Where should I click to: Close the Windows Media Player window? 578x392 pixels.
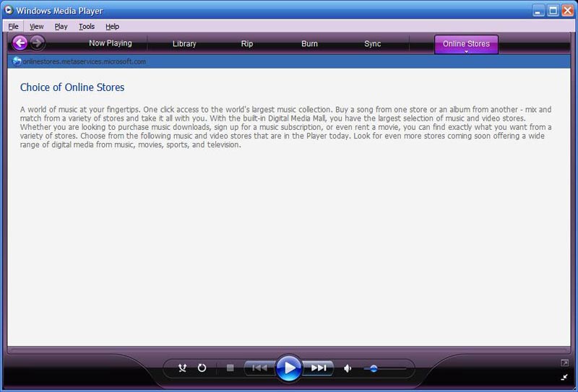567,10
